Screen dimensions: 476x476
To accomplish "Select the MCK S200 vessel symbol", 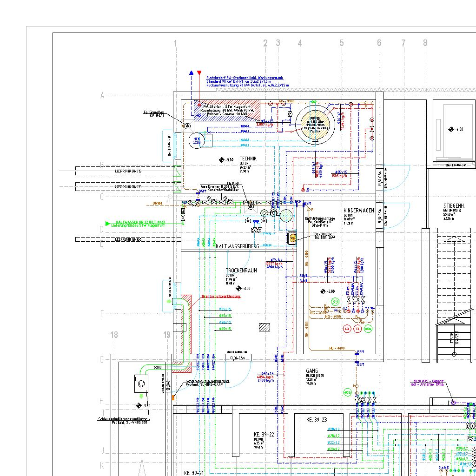I will [x=196, y=140].
